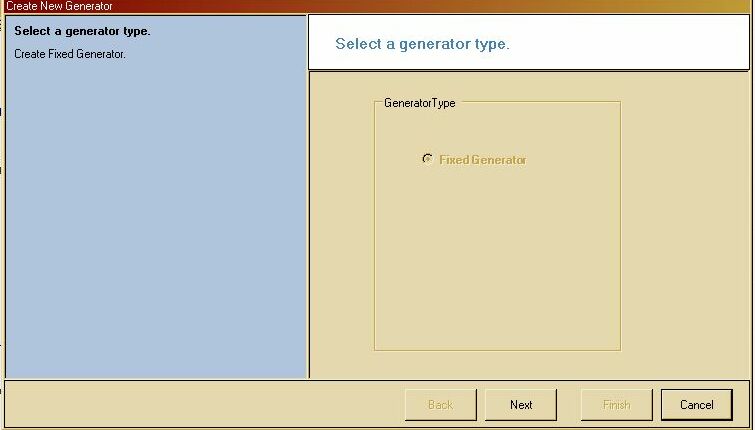Click the white banner heading 'Select a generator type.'
The width and height of the screenshot is (755, 430).
422,44
